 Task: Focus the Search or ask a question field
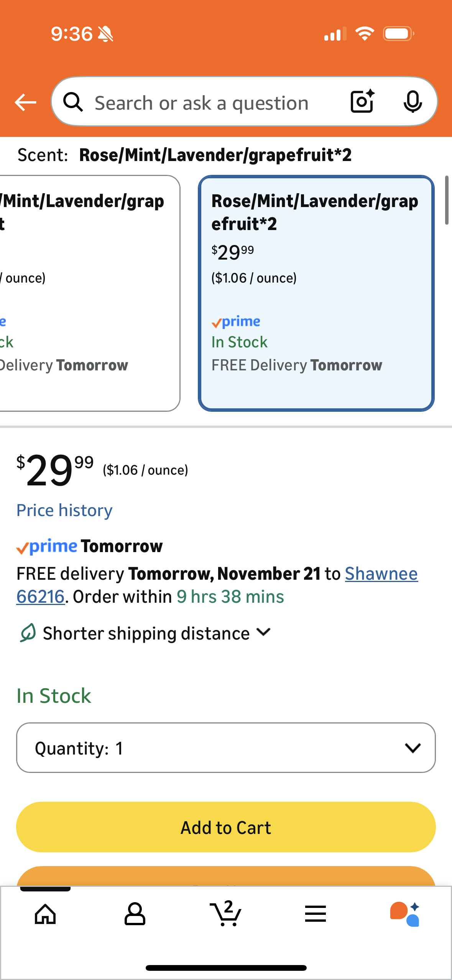(202, 103)
